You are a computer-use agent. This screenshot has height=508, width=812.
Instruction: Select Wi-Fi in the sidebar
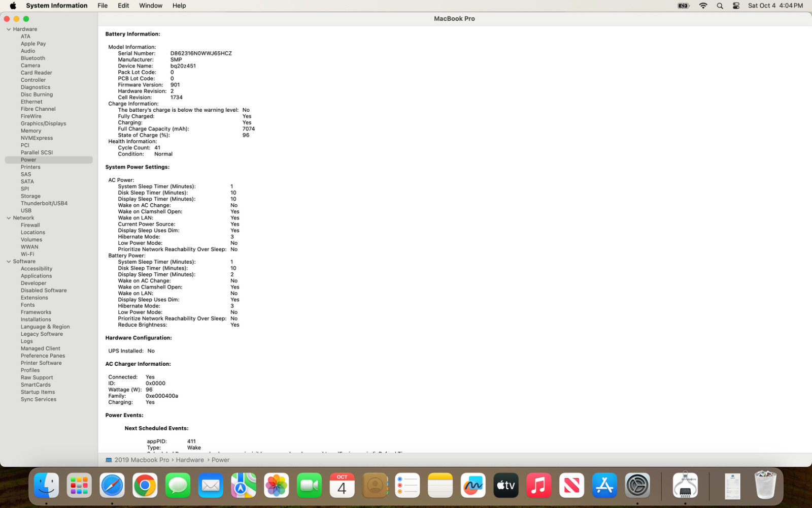[x=27, y=255]
